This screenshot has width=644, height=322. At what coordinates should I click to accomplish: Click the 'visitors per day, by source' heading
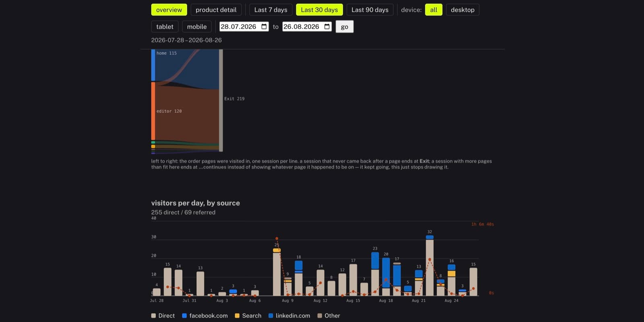[x=196, y=203]
